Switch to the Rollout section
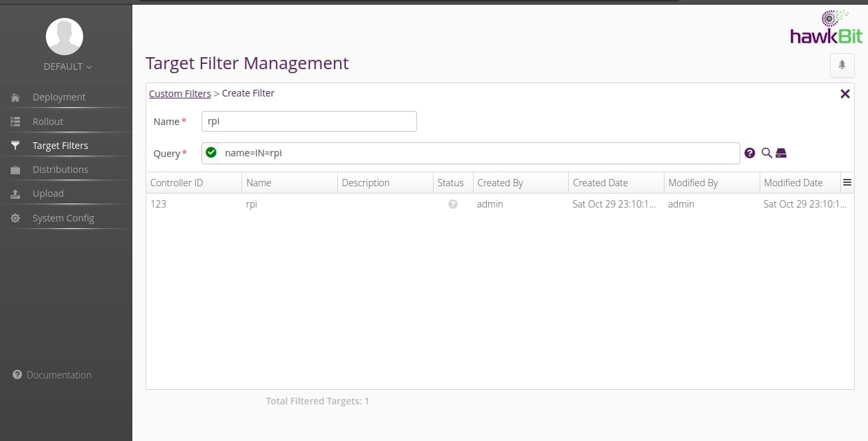 [47, 120]
